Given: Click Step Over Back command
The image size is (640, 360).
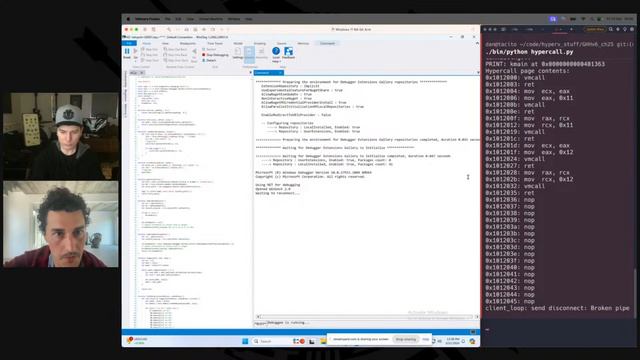Looking at the screenshot, I should tap(175, 60).
